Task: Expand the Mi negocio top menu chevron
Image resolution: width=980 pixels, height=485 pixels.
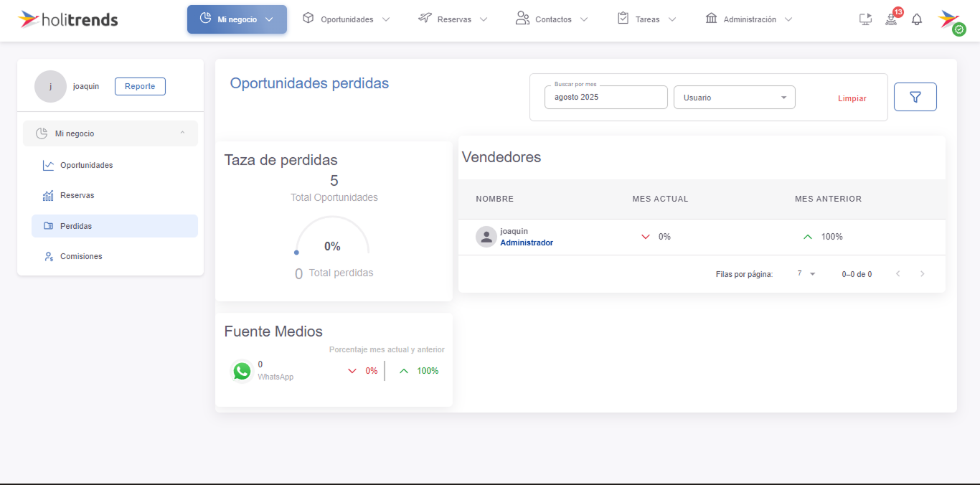Action: (269, 19)
